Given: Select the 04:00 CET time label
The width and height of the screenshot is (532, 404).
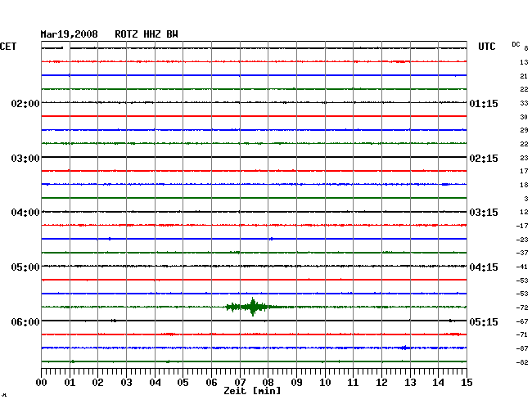Looking at the screenshot, I should (25, 213).
